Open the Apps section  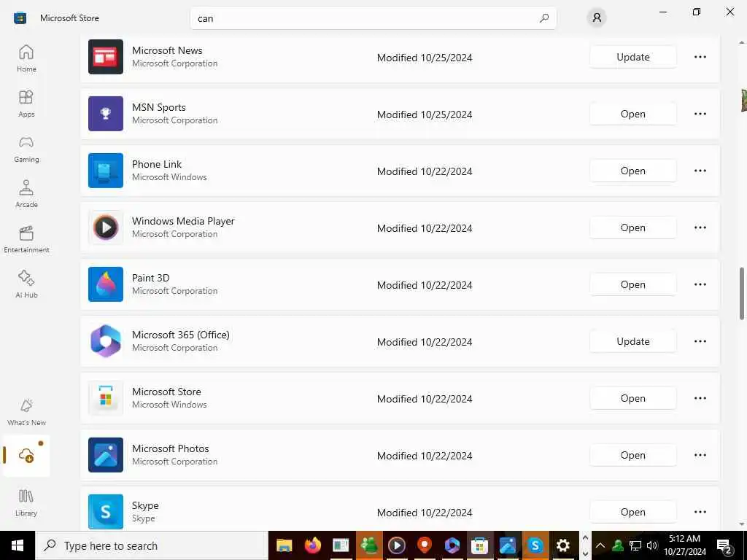click(x=26, y=104)
